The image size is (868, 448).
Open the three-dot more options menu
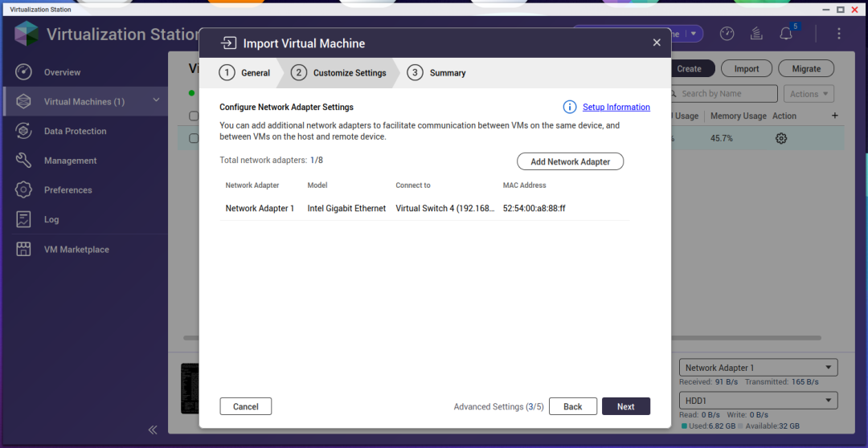tap(839, 34)
